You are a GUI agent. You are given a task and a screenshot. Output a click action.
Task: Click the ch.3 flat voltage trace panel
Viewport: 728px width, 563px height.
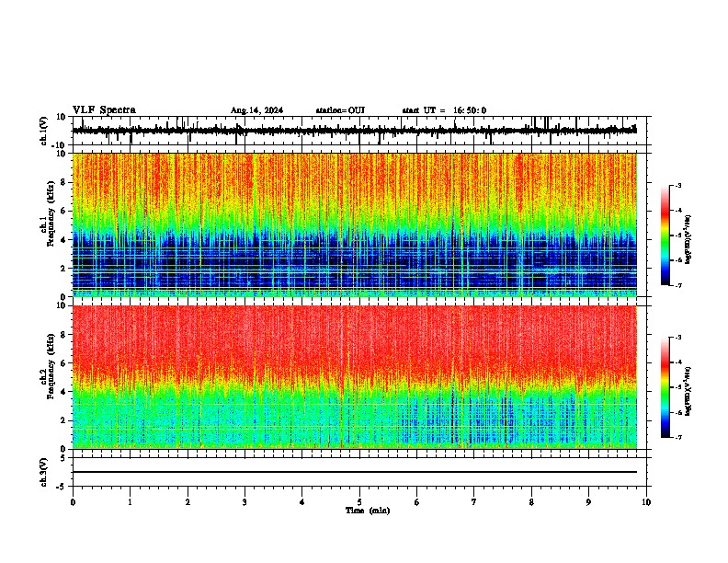coord(358,472)
